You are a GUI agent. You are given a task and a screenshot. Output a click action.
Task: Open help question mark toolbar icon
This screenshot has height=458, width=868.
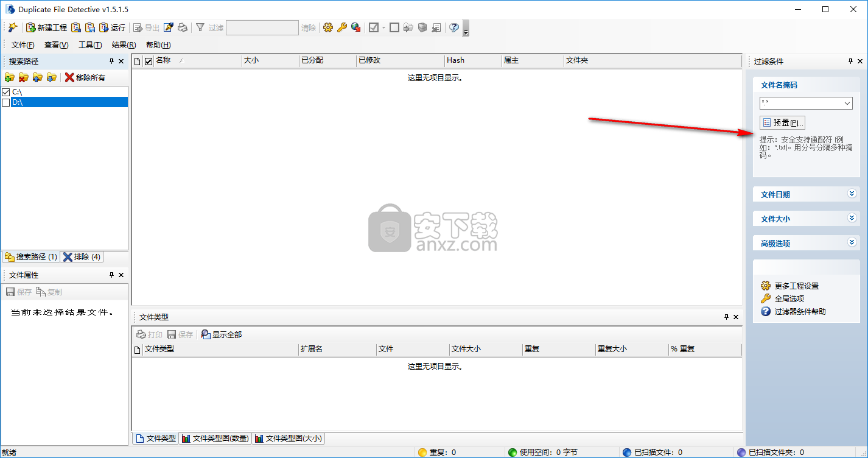click(x=453, y=27)
